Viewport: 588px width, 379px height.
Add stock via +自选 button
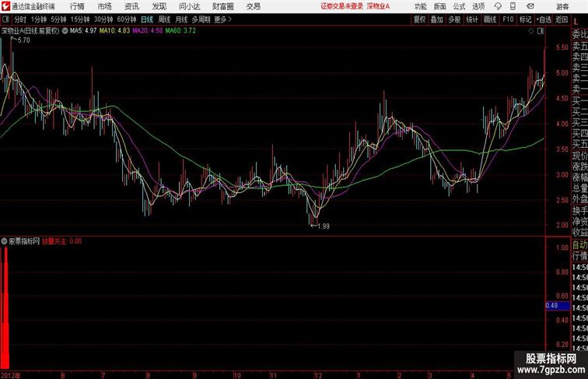(x=544, y=19)
